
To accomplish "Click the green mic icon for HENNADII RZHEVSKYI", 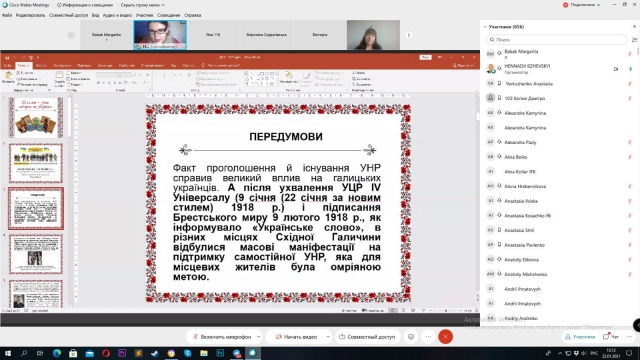I will (x=630, y=69).
